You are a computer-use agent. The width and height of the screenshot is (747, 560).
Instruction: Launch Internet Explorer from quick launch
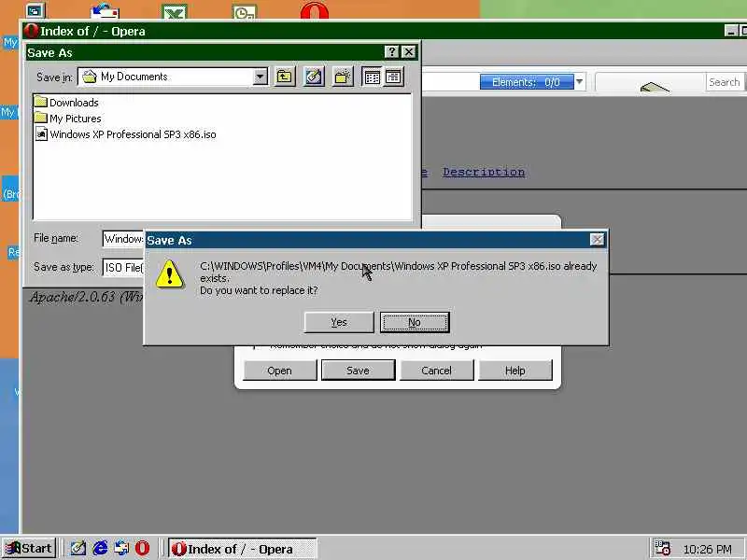click(x=100, y=549)
